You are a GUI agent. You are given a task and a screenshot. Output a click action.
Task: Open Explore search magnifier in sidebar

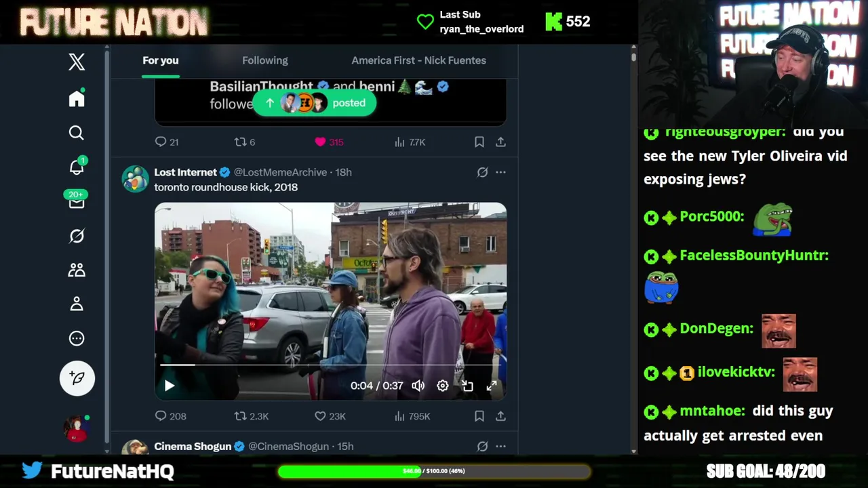(x=77, y=133)
